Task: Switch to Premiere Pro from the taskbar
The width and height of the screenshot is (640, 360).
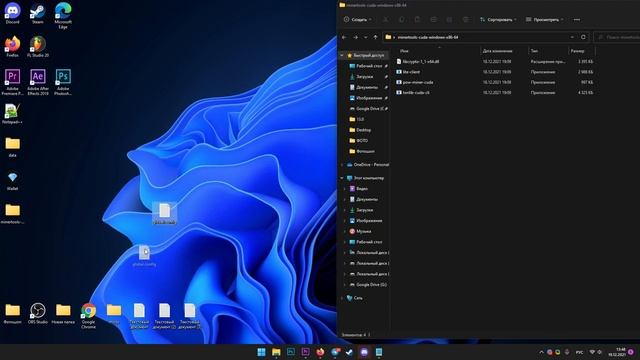Action: (305, 352)
